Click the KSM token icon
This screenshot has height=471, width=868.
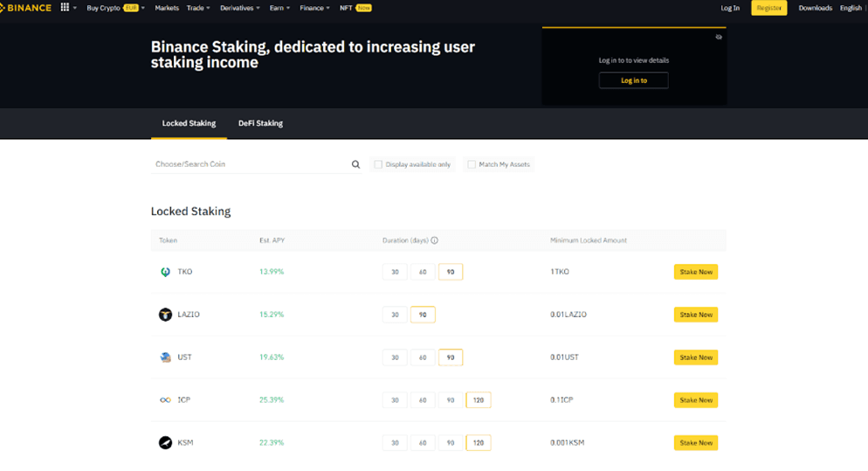coord(165,443)
